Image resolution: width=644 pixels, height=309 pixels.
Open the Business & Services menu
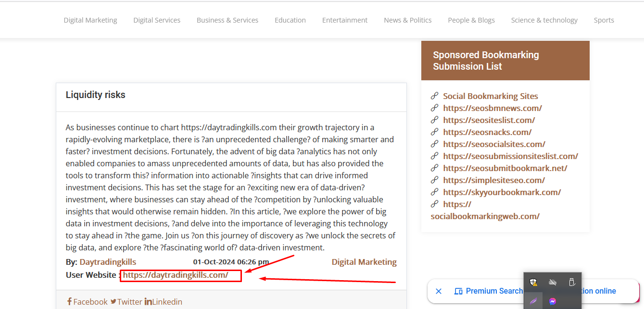[x=227, y=20]
